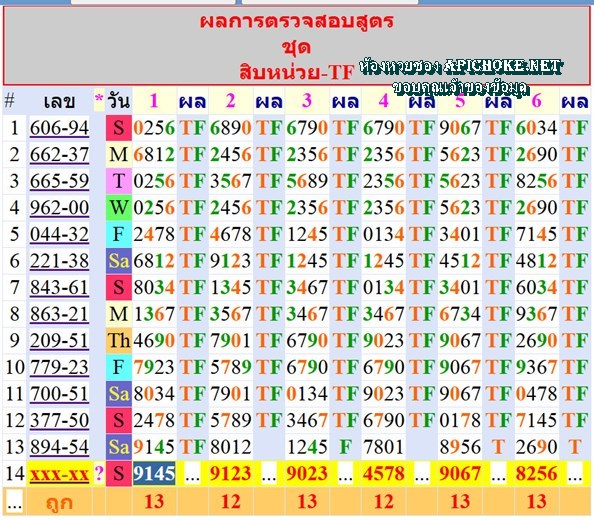
Task: Click column 1 header number
Action: pos(154,101)
